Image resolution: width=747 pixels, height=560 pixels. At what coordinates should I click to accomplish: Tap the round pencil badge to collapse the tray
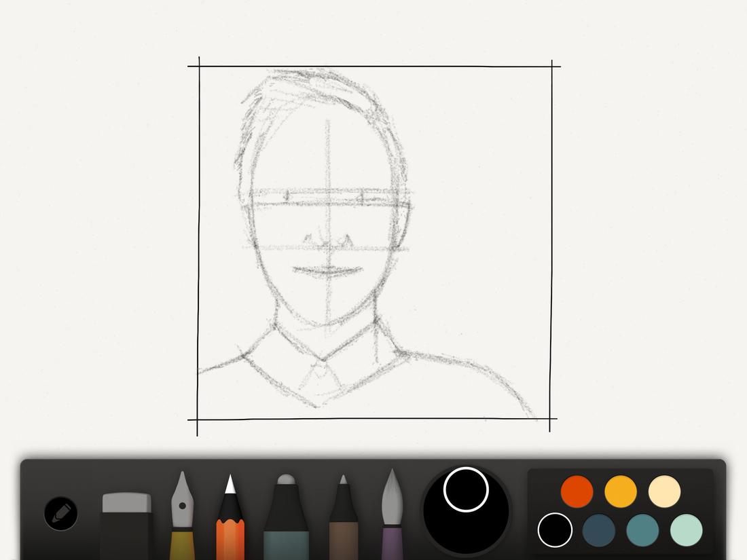tap(60, 512)
